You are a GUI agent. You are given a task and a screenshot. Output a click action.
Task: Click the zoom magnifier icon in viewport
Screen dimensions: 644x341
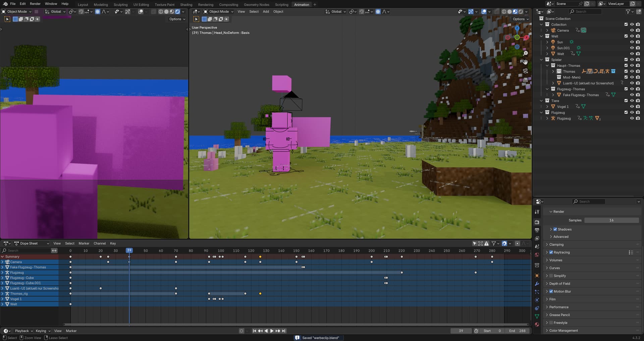[x=525, y=54]
